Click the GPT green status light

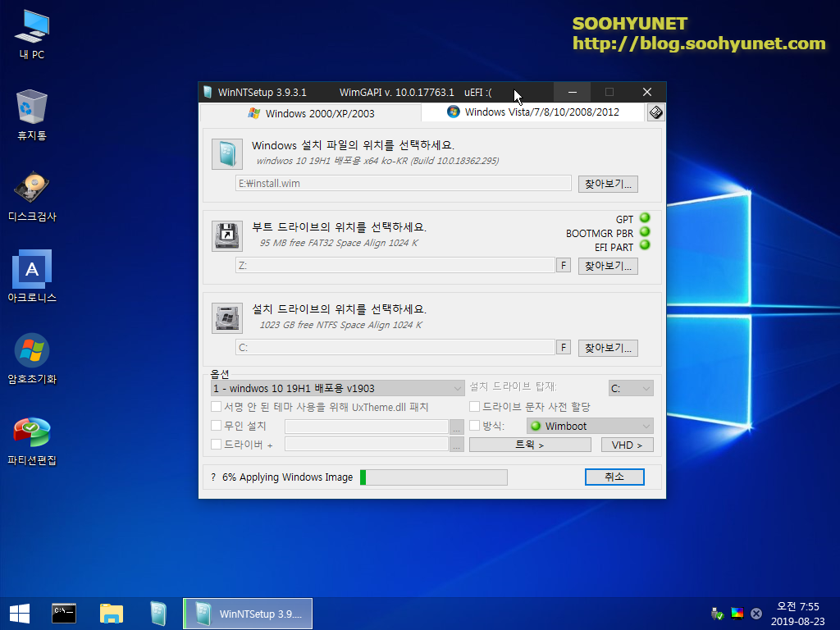click(645, 218)
